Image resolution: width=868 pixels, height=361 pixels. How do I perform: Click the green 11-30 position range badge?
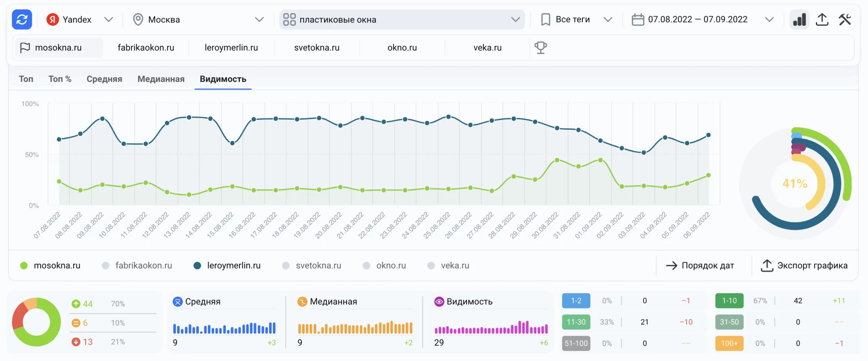(x=576, y=322)
